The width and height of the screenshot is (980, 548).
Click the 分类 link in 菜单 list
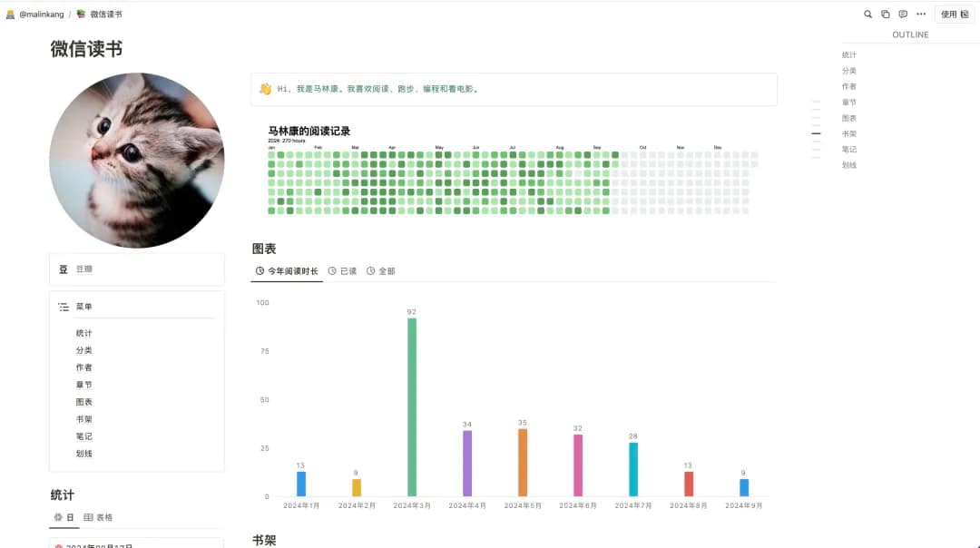click(84, 350)
